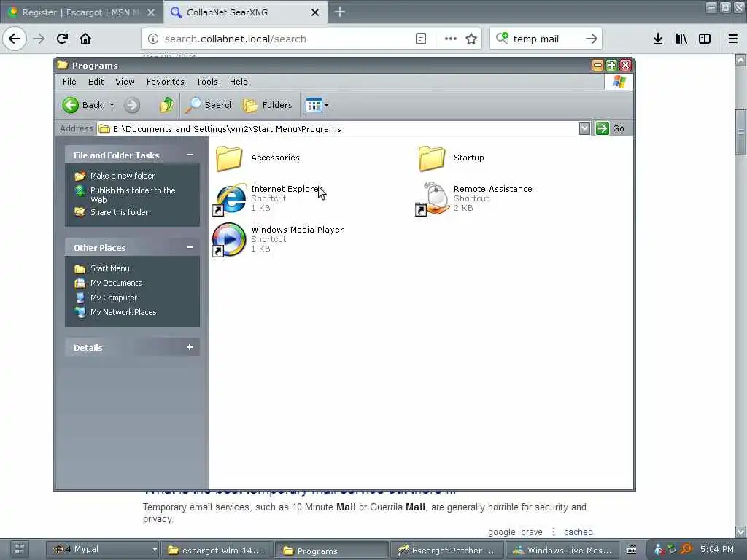747x560 pixels.
Task: Close the CollabNet SearXNG tab
Action: pos(315,12)
